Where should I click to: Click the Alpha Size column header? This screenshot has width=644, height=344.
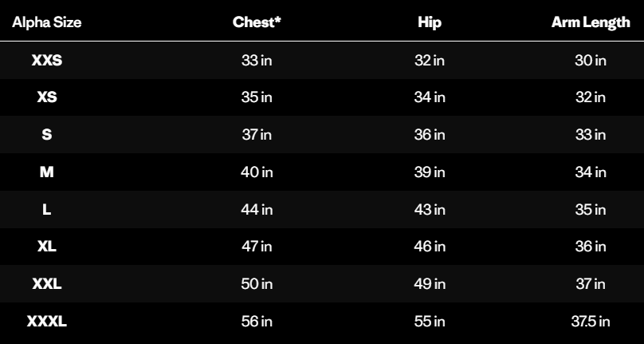[47, 22]
